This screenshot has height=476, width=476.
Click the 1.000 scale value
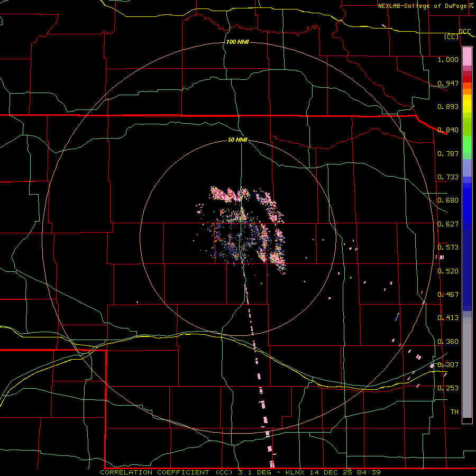[448, 59]
